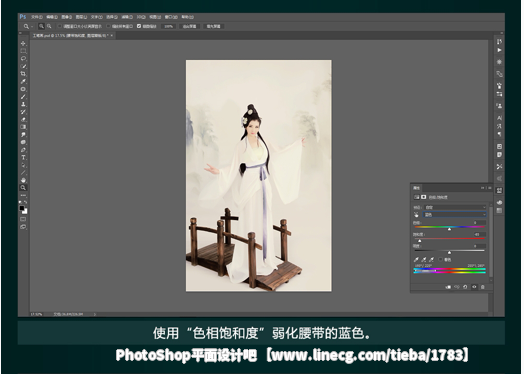
Task: Select the History Brush tool
Action: coord(23,112)
